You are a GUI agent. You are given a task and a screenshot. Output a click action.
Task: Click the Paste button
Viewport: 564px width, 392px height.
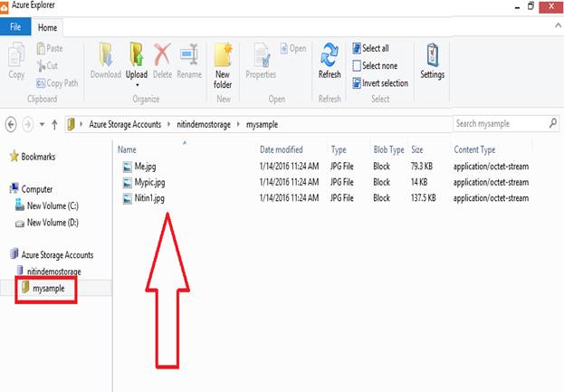click(x=50, y=48)
